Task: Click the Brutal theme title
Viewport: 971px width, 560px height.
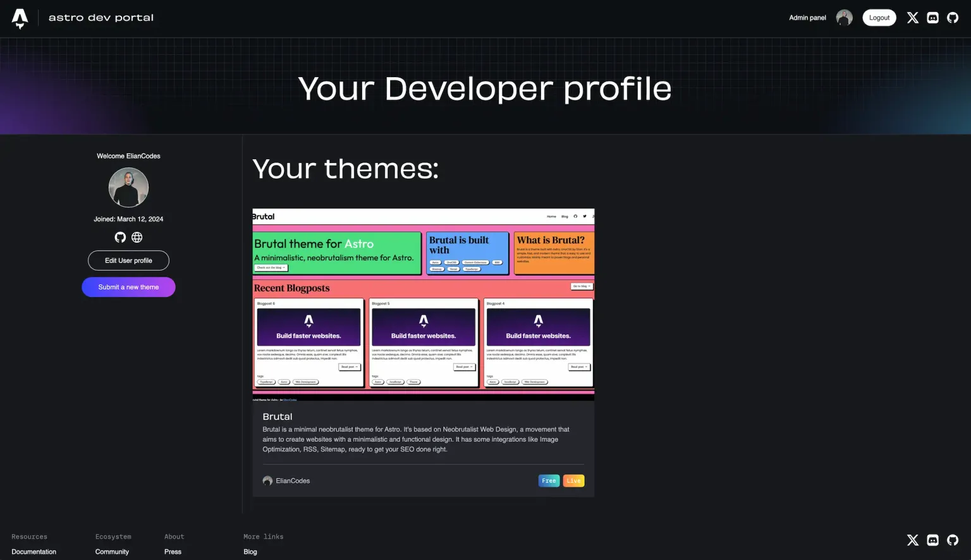Action: 278,417
